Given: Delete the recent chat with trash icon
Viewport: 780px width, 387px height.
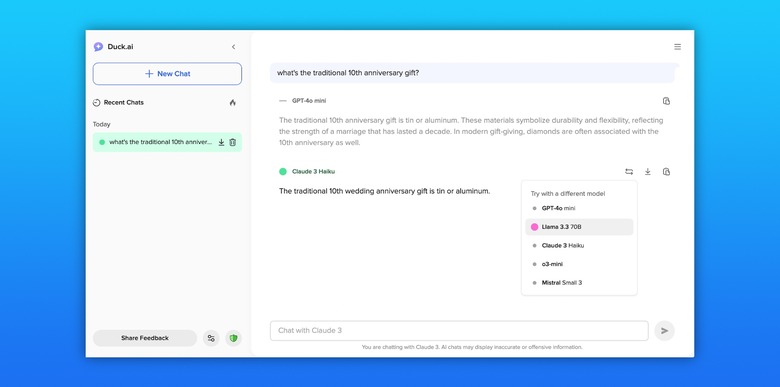Looking at the screenshot, I should [x=232, y=142].
